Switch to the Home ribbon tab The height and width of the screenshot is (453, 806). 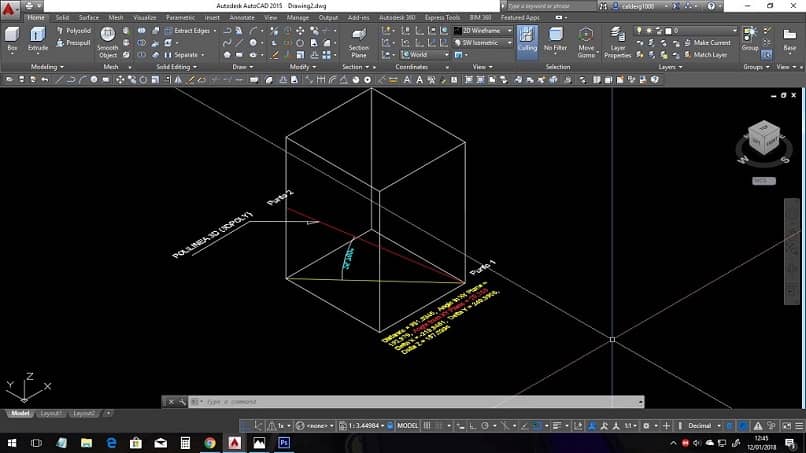pos(36,17)
